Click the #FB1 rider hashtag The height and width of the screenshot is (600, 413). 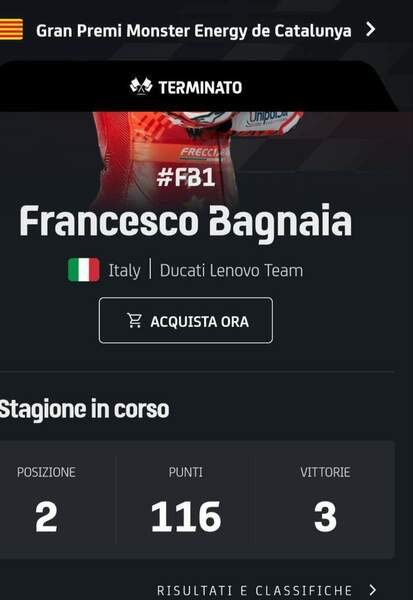(x=186, y=178)
